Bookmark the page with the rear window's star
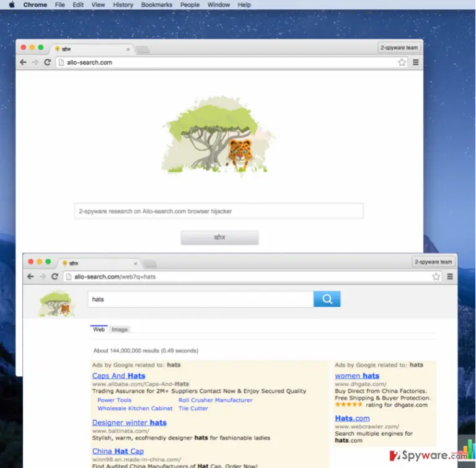476x468 pixels. 402,62
